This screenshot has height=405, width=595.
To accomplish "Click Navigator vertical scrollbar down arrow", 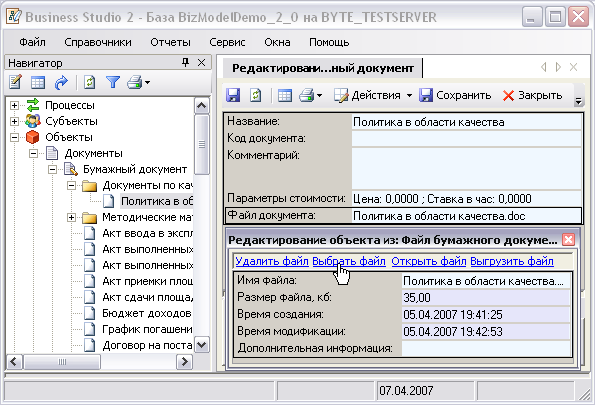I will click(x=201, y=345).
